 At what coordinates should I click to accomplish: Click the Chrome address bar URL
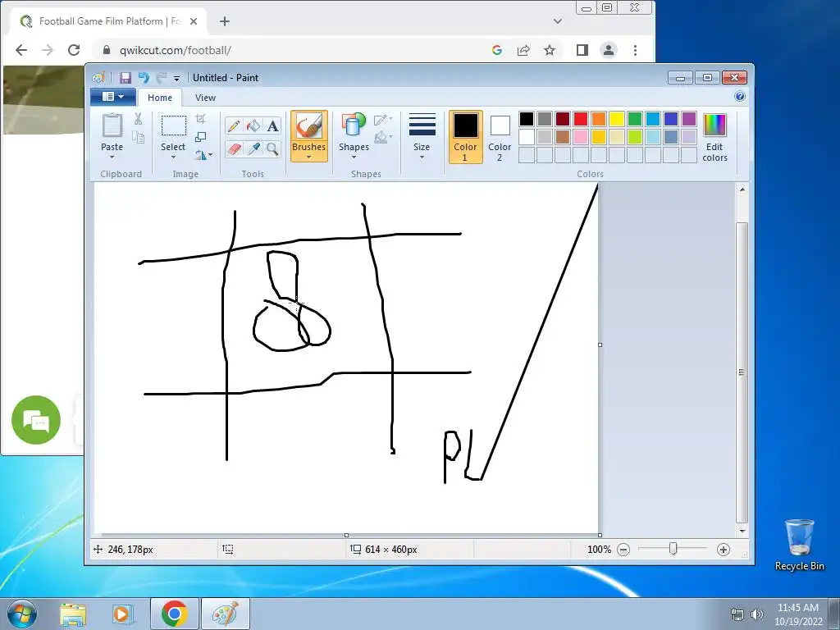point(176,50)
